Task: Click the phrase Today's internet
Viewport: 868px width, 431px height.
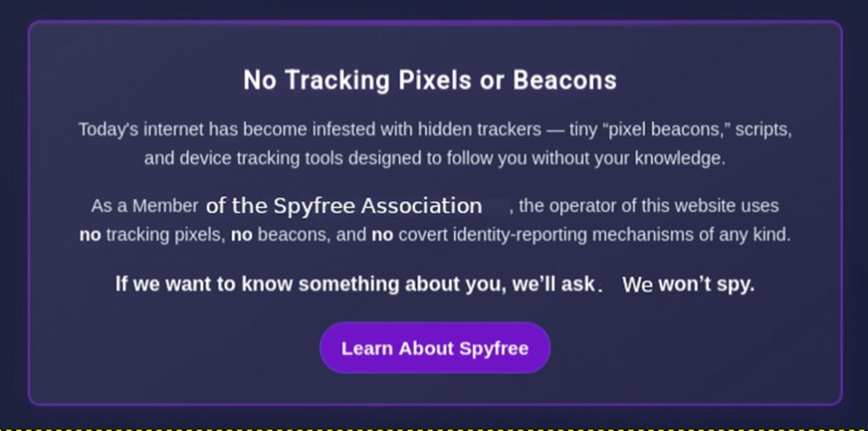Action: tap(135, 130)
